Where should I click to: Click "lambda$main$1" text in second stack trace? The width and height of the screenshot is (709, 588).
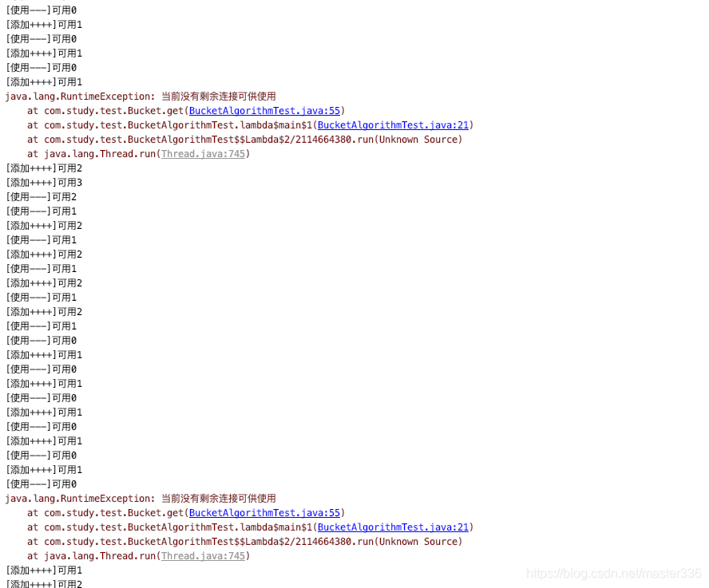pos(275,527)
